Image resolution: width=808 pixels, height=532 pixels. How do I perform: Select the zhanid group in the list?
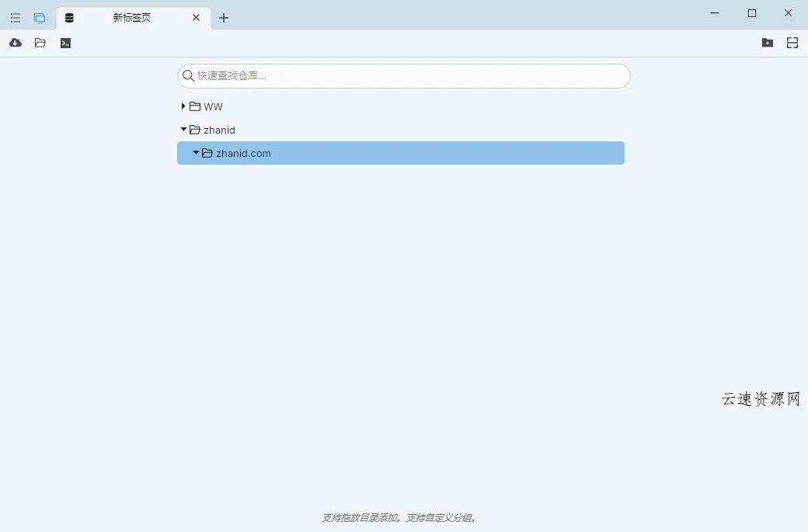(x=218, y=130)
